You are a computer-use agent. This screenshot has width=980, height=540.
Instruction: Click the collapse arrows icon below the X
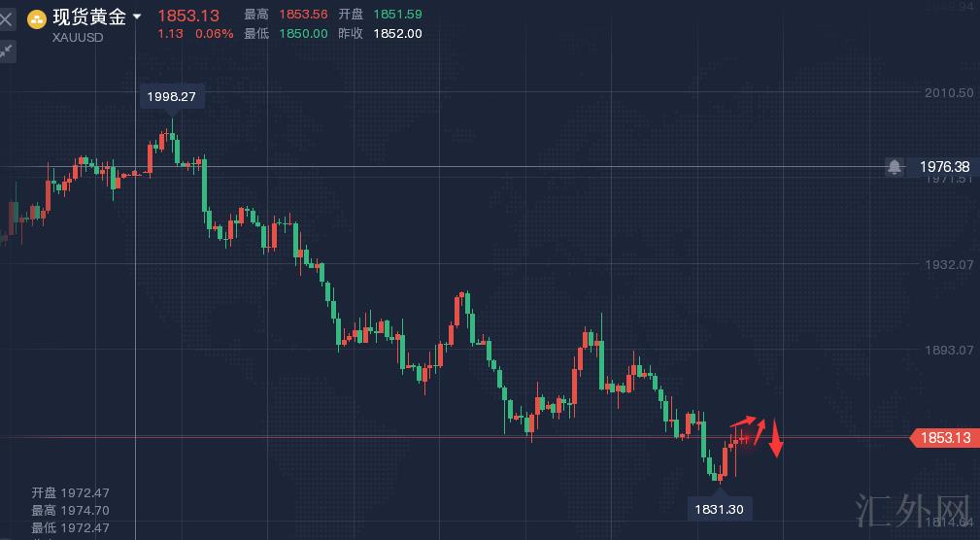click(7, 51)
